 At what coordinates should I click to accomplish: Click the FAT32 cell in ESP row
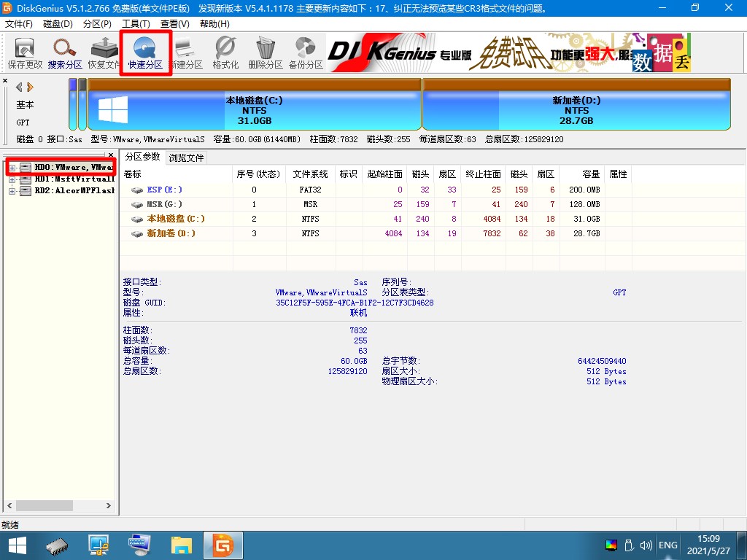[310, 190]
